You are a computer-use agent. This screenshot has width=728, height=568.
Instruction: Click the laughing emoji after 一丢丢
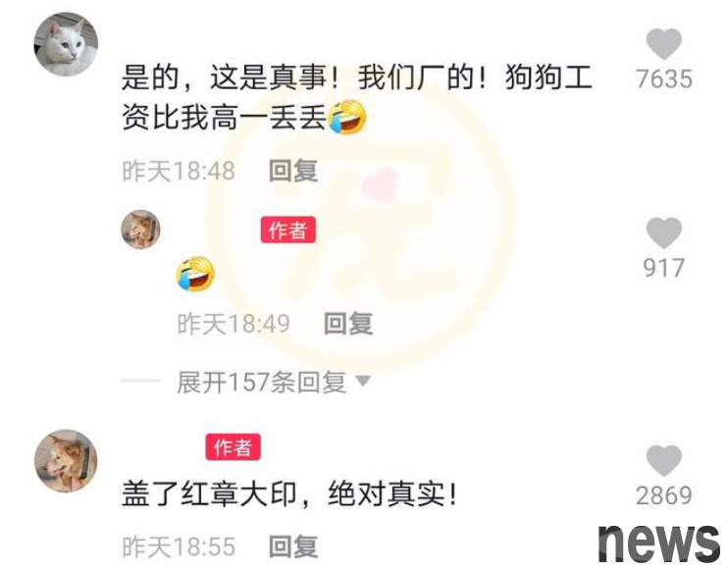(346, 117)
